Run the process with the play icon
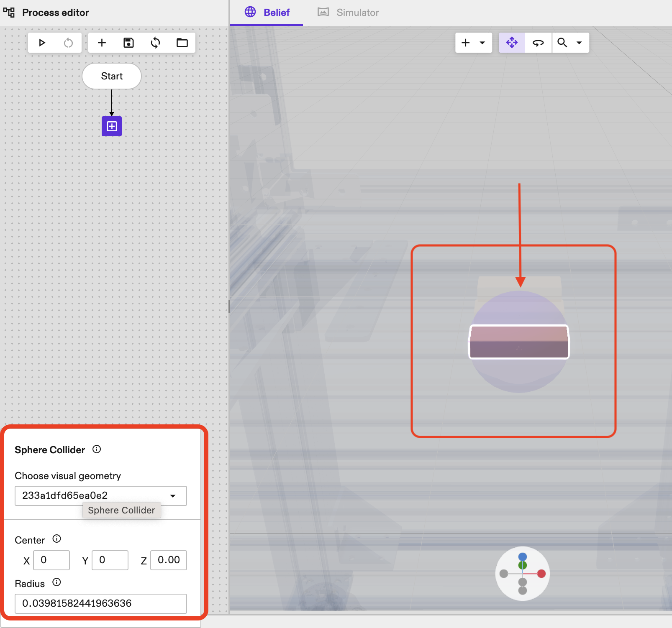 (x=42, y=42)
